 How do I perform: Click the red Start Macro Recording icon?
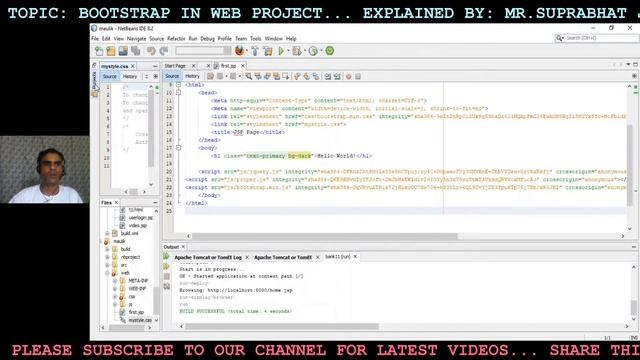(x=349, y=76)
